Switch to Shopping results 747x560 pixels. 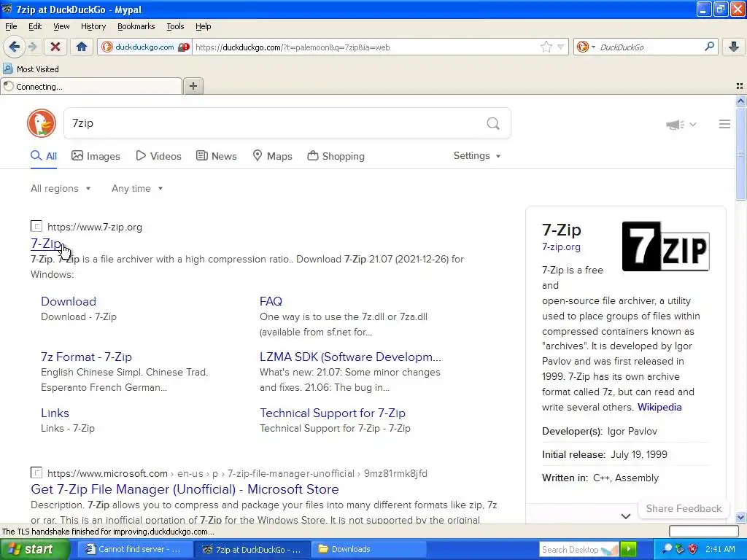pyautogui.click(x=336, y=156)
